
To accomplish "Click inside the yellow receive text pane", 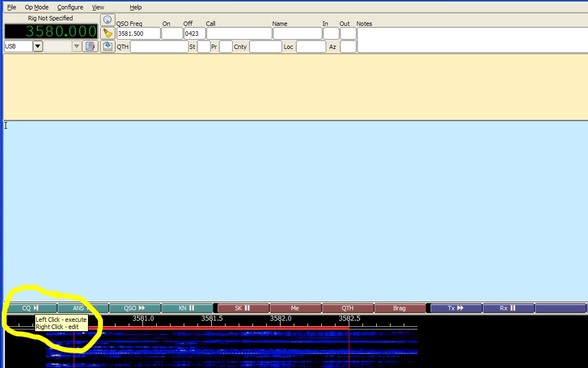I will coord(295,87).
